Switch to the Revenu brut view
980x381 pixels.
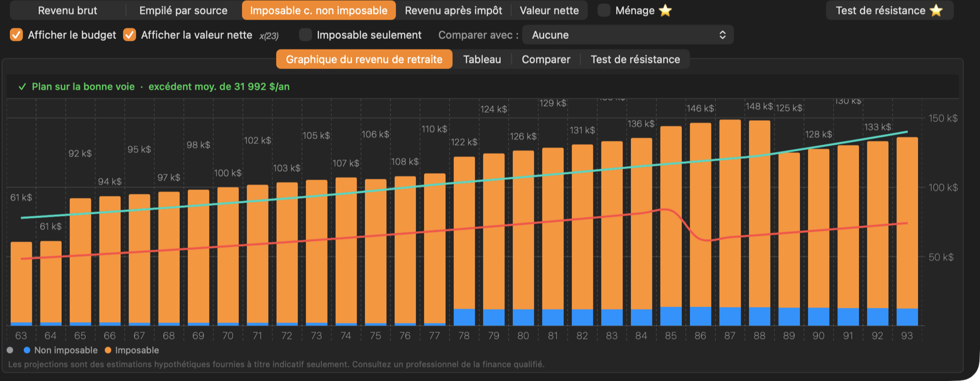click(67, 11)
